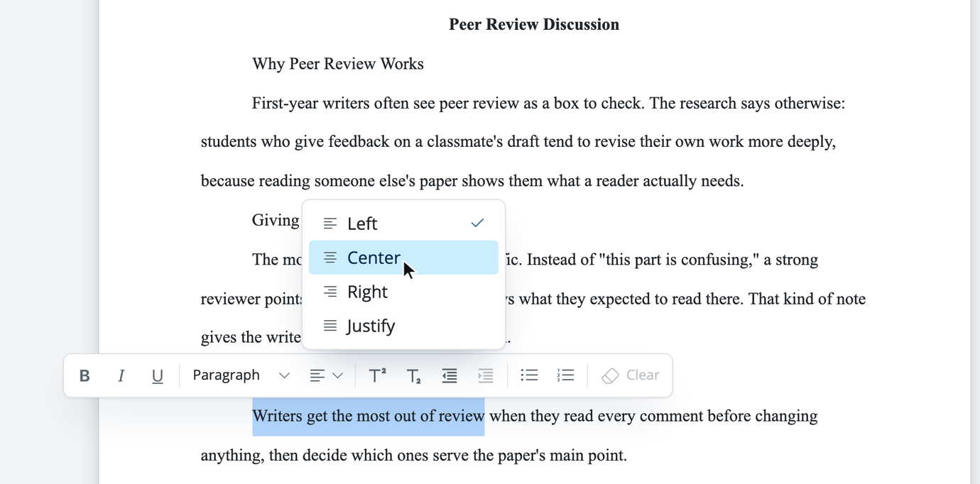Select Right alignment option
The width and height of the screenshot is (980, 484).
pos(403,292)
